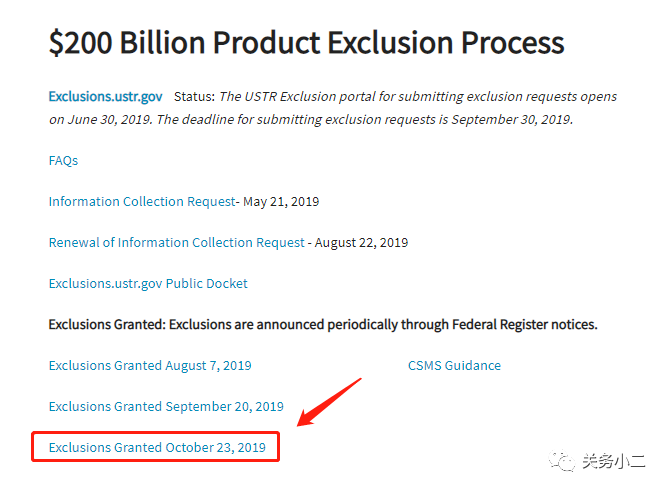Click the "May 21, 2019" date text

(280, 201)
